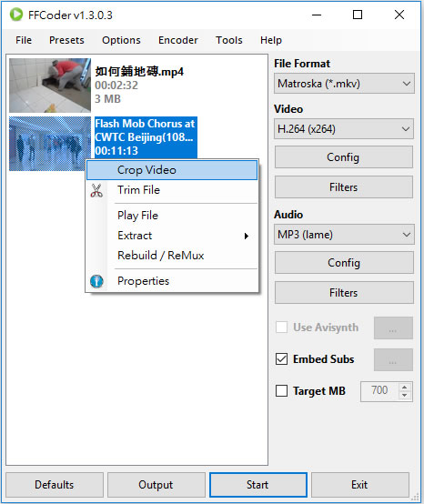
Task: Select Rebuild / ReMux option
Action: (x=172, y=256)
